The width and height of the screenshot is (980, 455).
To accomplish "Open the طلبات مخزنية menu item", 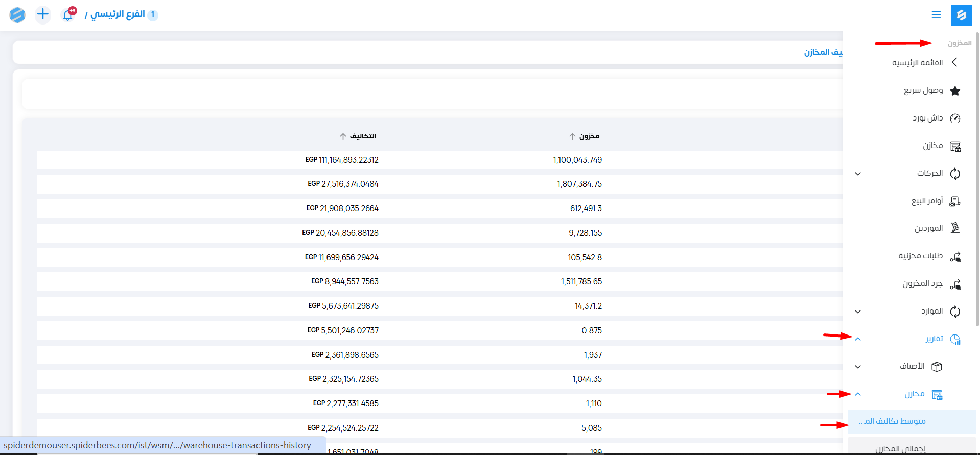I will pyautogui.click(x=920, y=256).
